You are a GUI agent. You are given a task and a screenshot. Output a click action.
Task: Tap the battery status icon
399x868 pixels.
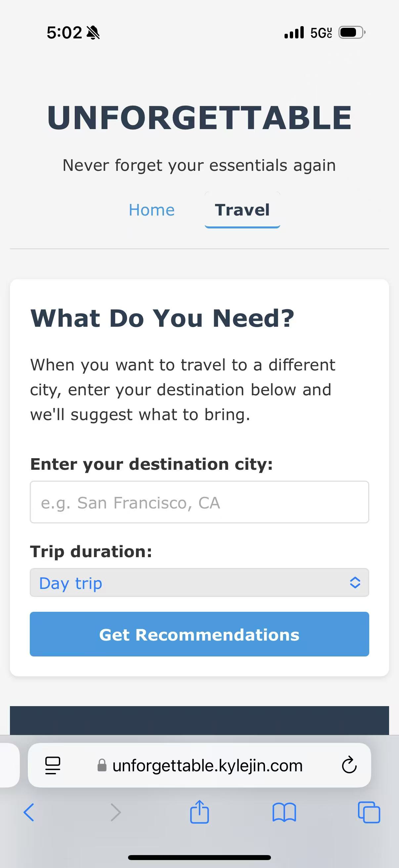pos(352,32)
